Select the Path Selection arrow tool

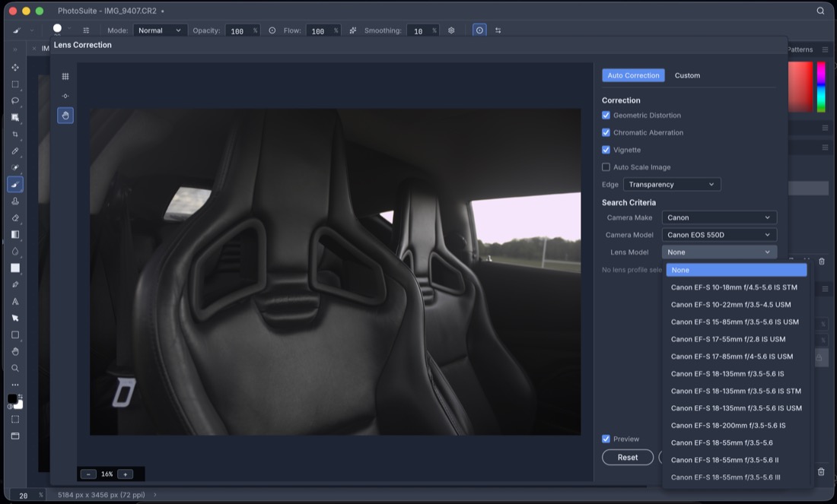(15, 318)
